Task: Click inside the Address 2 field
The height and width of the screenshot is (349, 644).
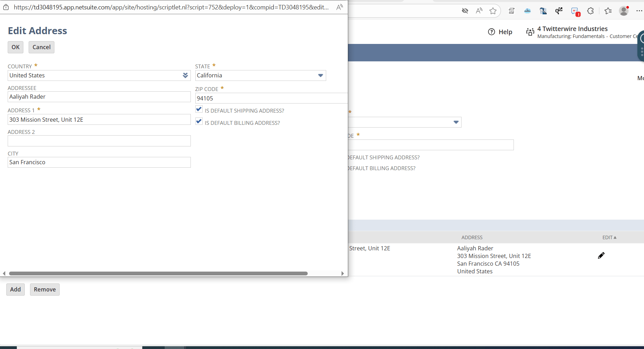Action: (x=99, y=141)
